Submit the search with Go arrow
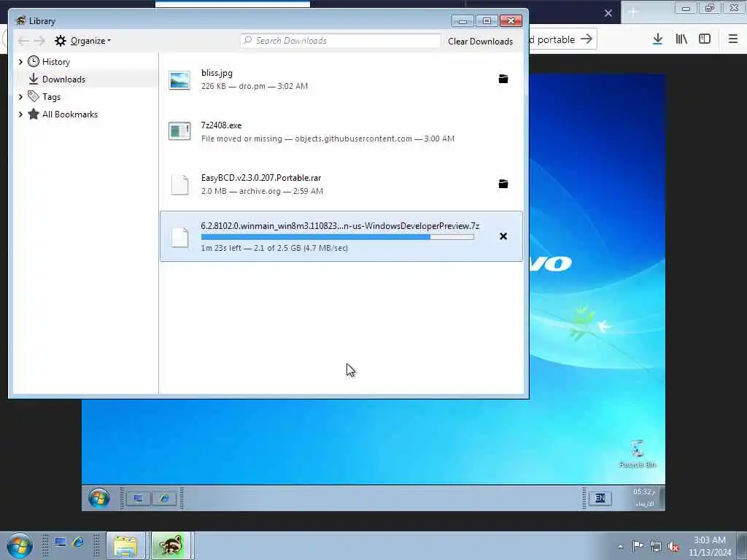747x560 pixels. coord(587,39)
